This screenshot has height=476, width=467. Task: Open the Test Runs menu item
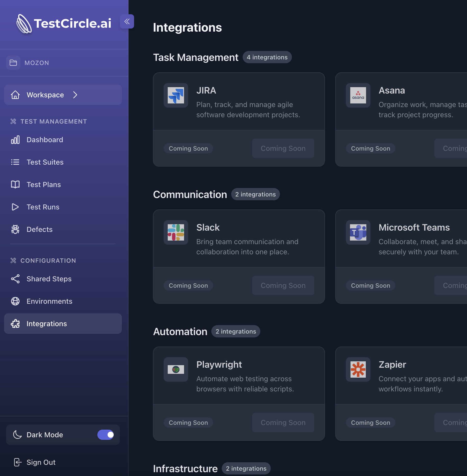pos(43,207)
